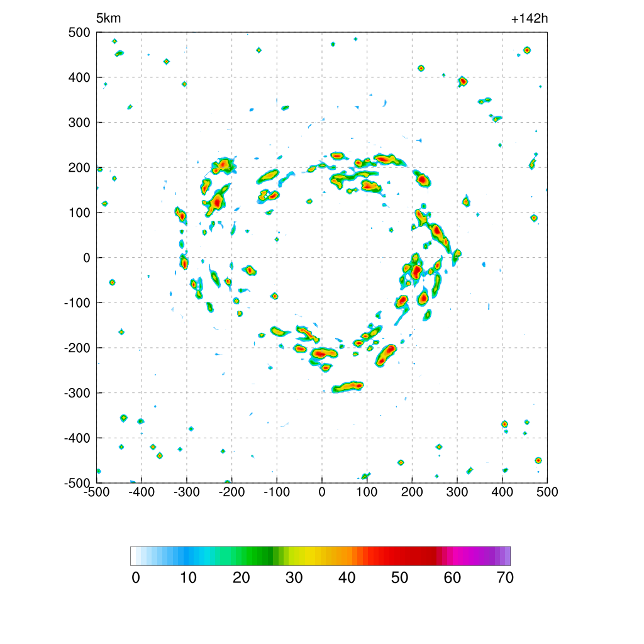This screenshot has width=644, height=644.
Task: Click the colorbar label '0'
Action: [136, 578]
